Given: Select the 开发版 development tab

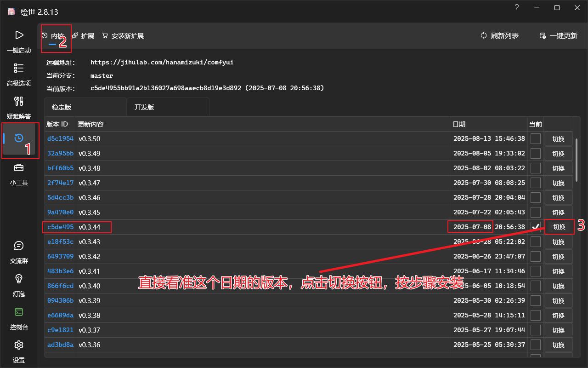Looking at the screenshot, I should point(168,107).
